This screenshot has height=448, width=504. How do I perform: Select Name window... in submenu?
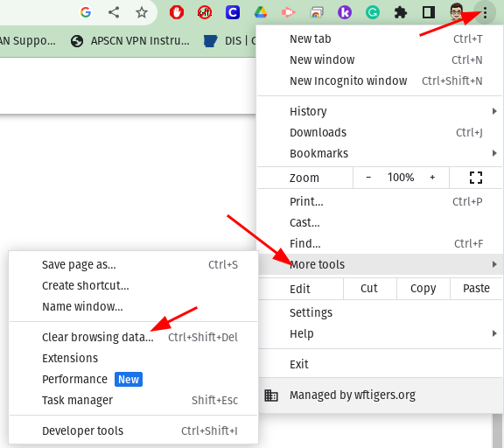pos(133,307)
